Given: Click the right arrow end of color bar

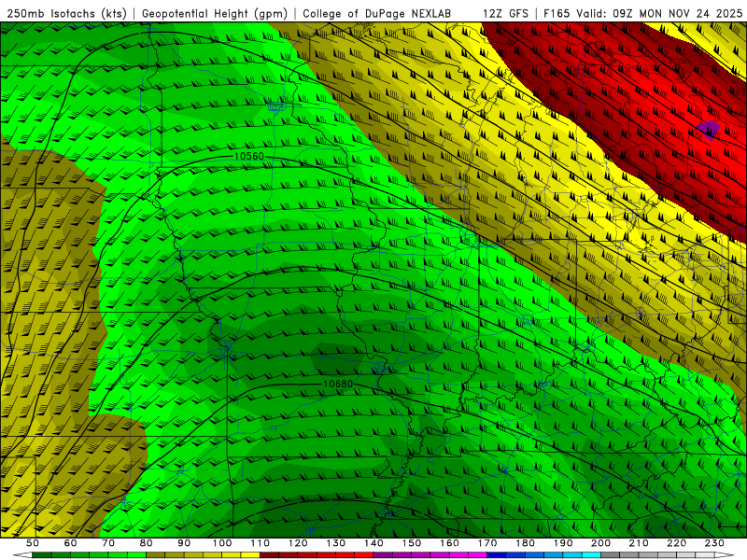Looking at the screenshot, I should (725, 554).
